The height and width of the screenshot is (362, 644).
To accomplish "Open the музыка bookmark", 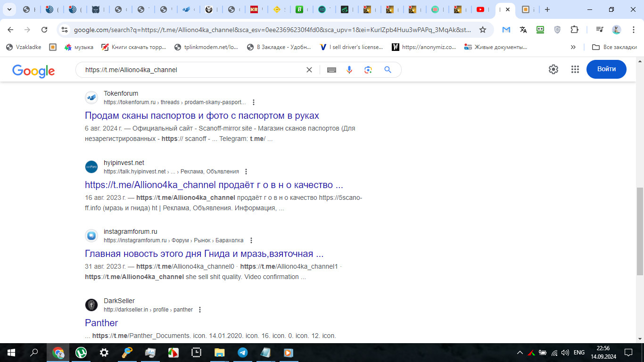I will coord(79,47).
